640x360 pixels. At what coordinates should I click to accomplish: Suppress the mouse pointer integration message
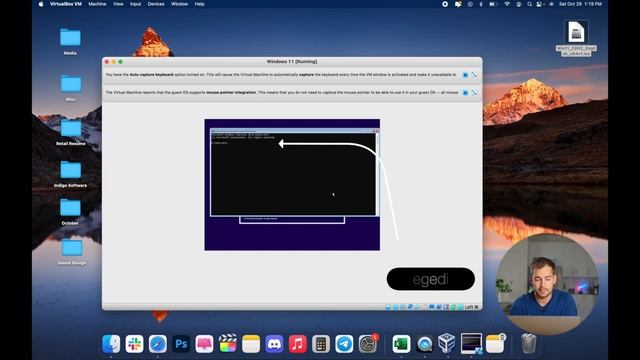click(x=474, y=93)
